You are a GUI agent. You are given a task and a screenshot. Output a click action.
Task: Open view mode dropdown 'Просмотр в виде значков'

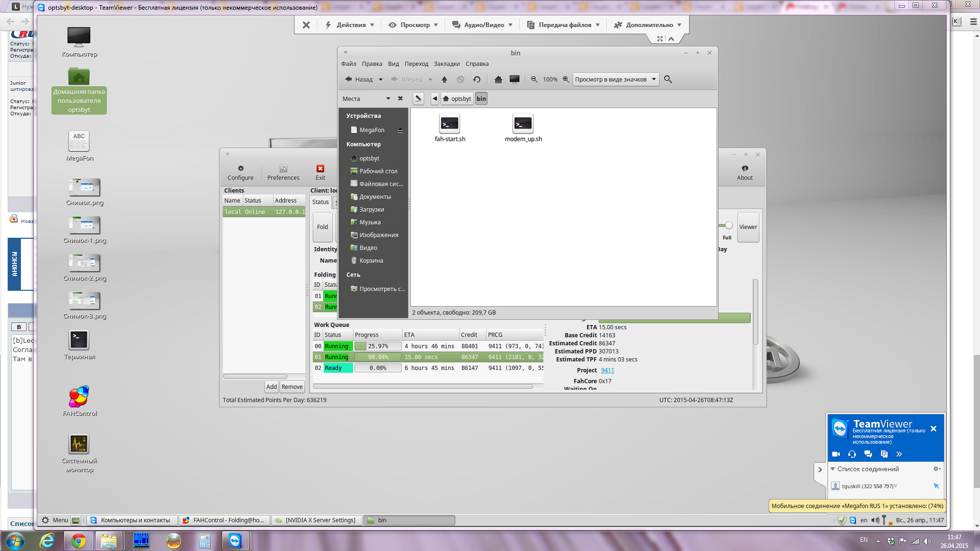[616, 80]
